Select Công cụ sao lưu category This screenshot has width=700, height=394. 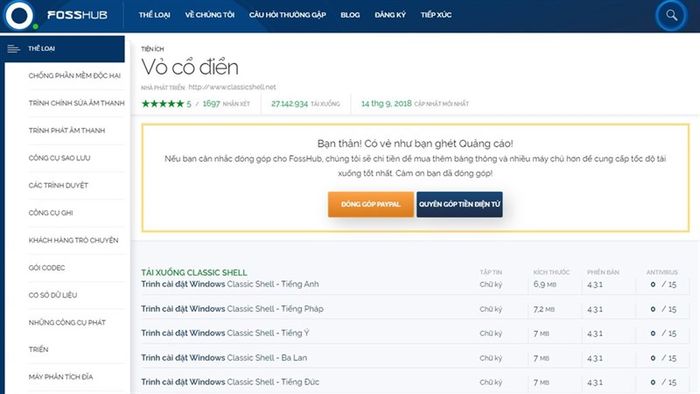pyautogui.click(x=59, y=158)
